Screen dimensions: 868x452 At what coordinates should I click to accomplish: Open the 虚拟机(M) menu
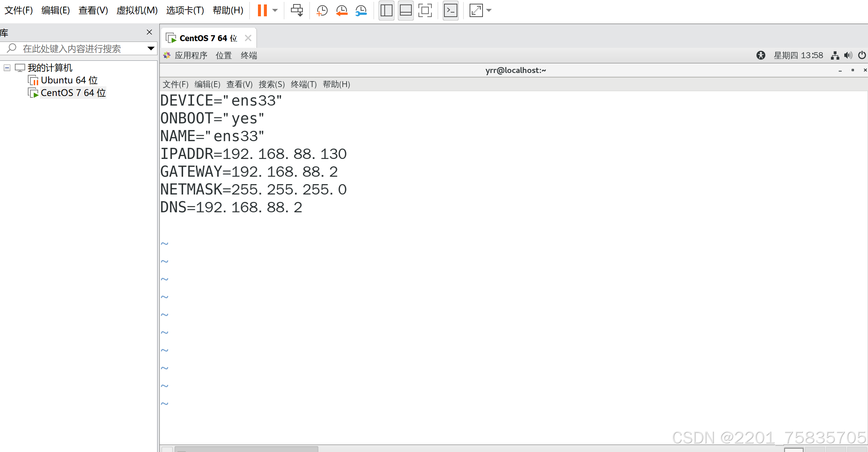click(x=137, y=10)
